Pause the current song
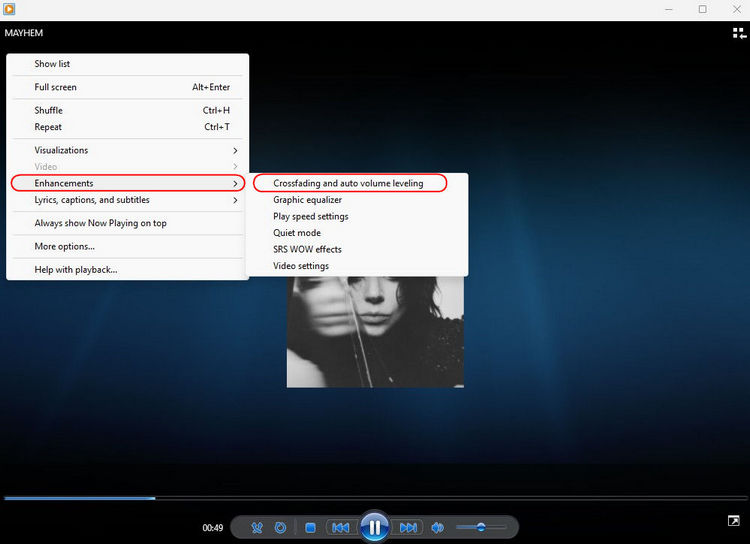 pos(374,527)
